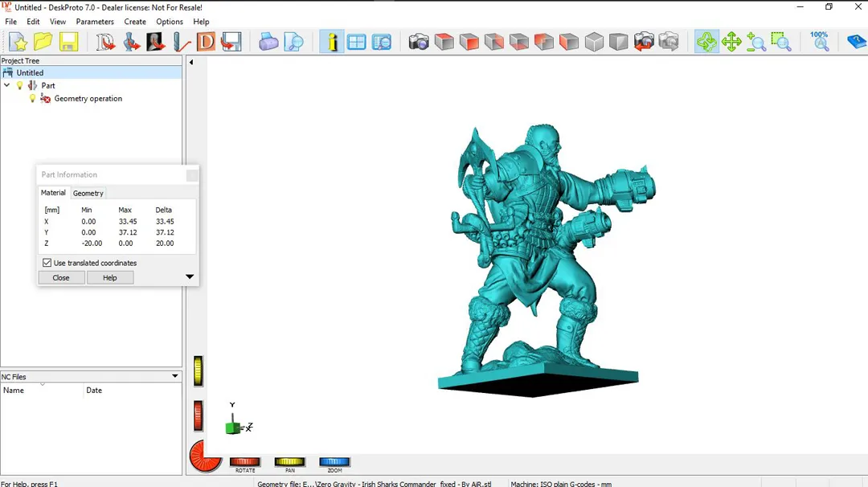The width and height of the screenshot is (868, 487).
Task: Click the grayed-out camera with arrow icon
Action: click(x=669, y=42)
